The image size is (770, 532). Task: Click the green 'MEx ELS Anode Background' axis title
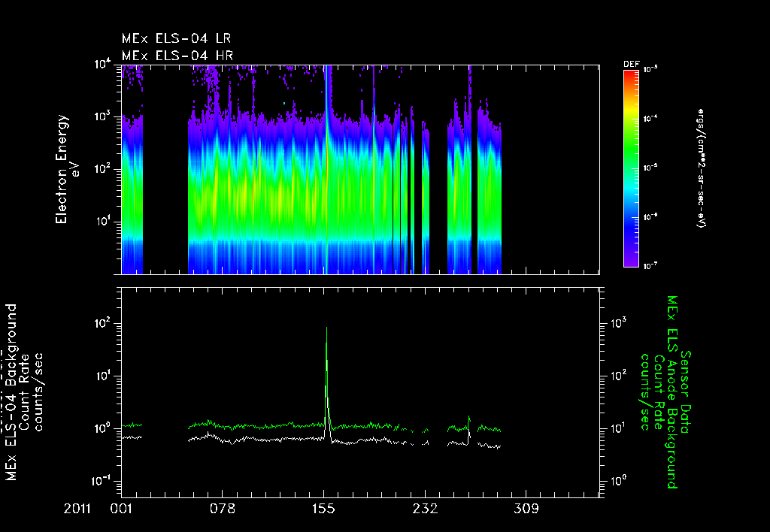pos(671,392)
